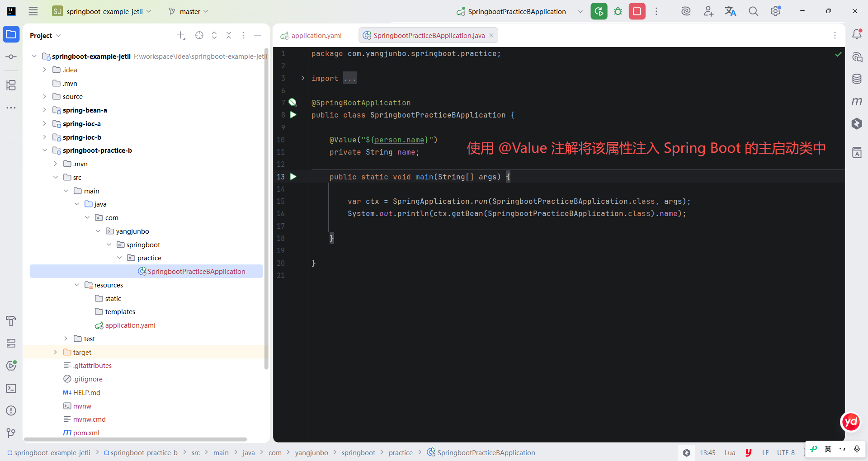Expand the spring-bean-a module

point(44,110)
